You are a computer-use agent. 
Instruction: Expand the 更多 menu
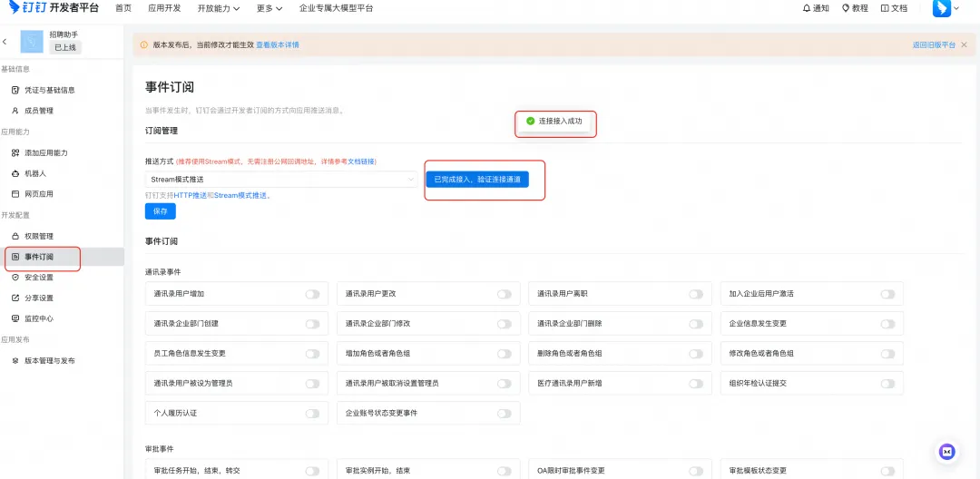pyautogui.click(x=269, y=9)
